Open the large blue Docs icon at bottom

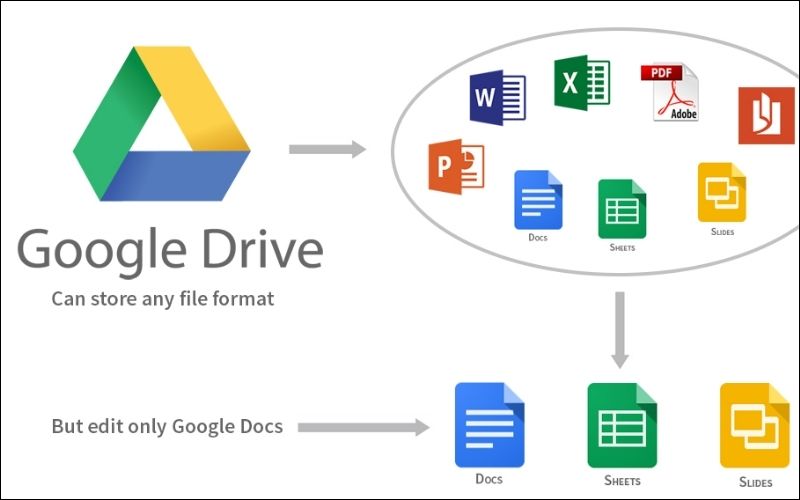489,425
